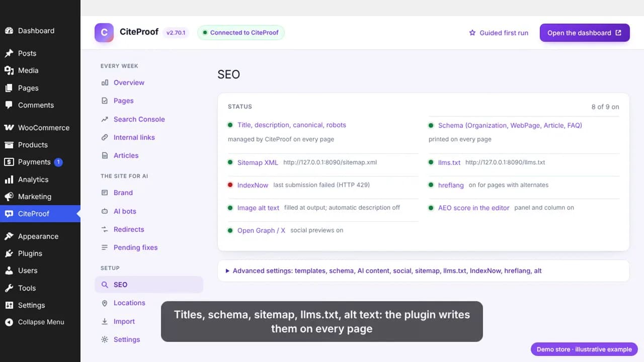This screenshot has width=644, height=362.
Task: Open Title, description, canonical, robots link
Action: pyautogui.click(x=292, y=125)
